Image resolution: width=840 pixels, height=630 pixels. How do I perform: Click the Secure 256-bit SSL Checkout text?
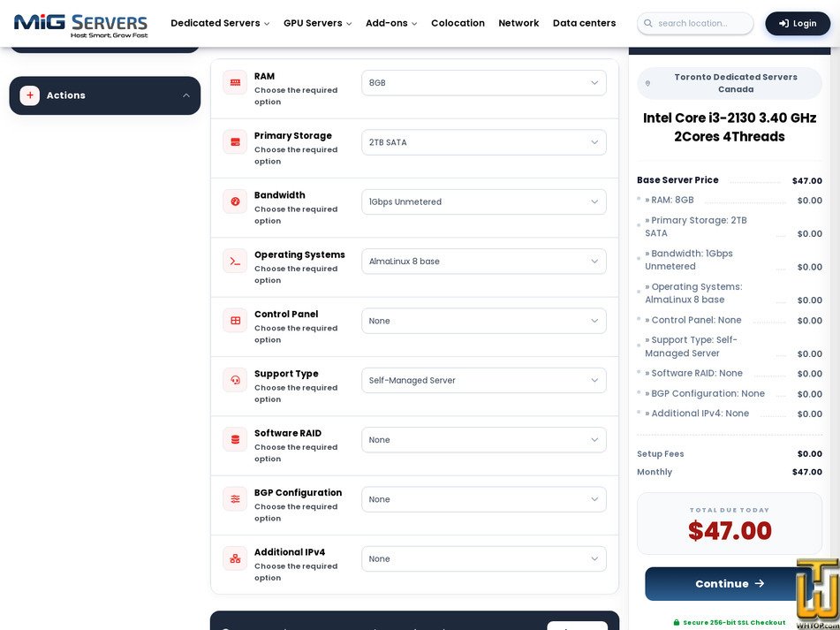(x=734, y=623)
